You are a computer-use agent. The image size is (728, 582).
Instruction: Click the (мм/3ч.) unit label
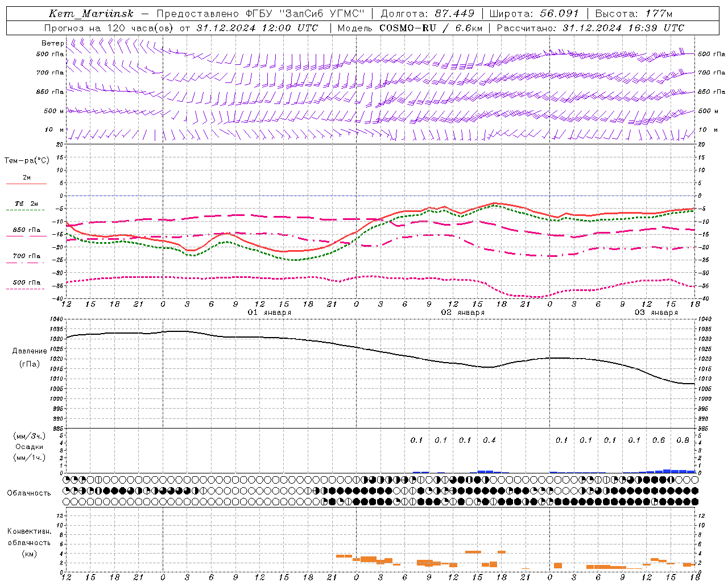[x=30, y=436]
